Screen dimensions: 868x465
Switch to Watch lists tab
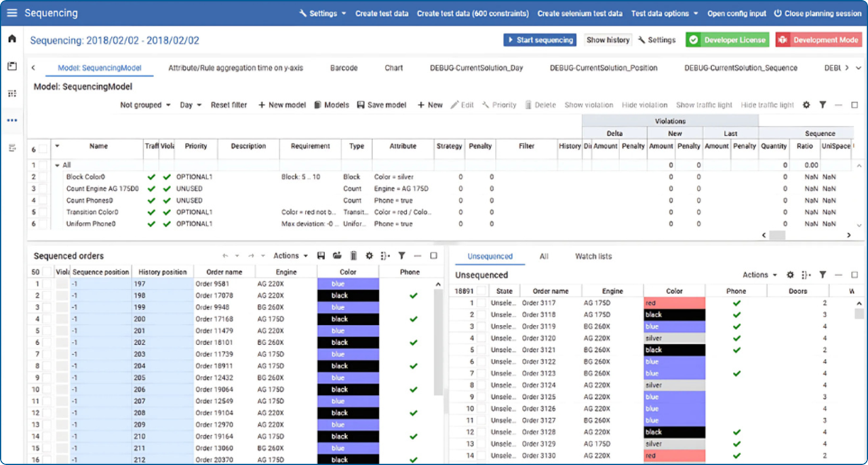click(593, 256)
